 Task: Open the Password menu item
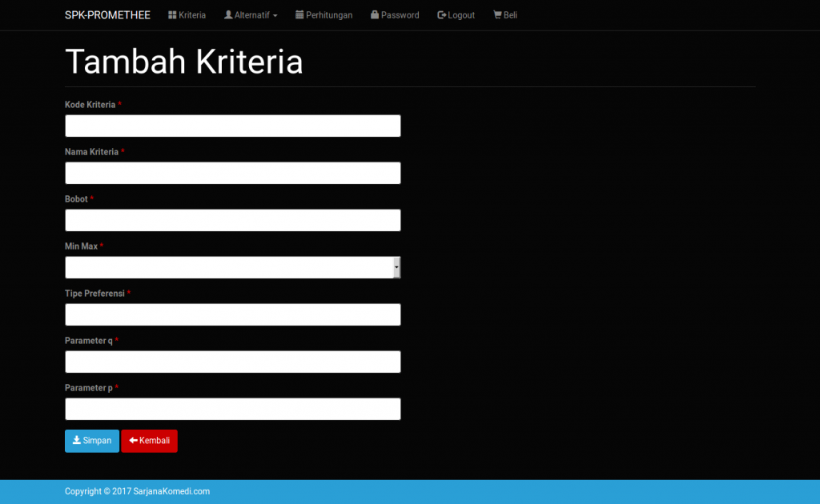[x=395, y=15]
